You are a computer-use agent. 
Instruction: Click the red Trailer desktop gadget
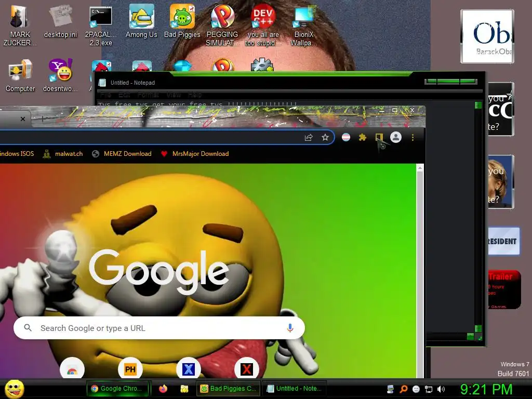pyautogui.click(x=504, y=289)
